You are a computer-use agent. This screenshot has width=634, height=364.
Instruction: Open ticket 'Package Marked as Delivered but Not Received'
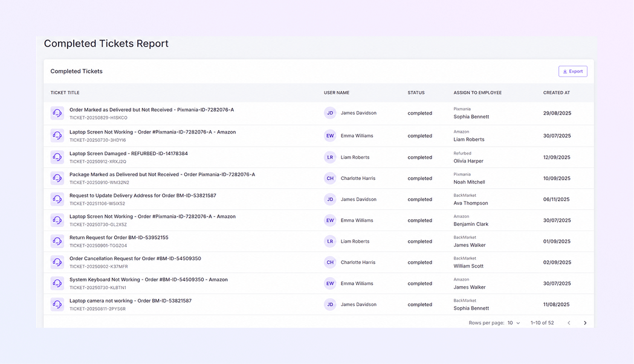point(162,174)
